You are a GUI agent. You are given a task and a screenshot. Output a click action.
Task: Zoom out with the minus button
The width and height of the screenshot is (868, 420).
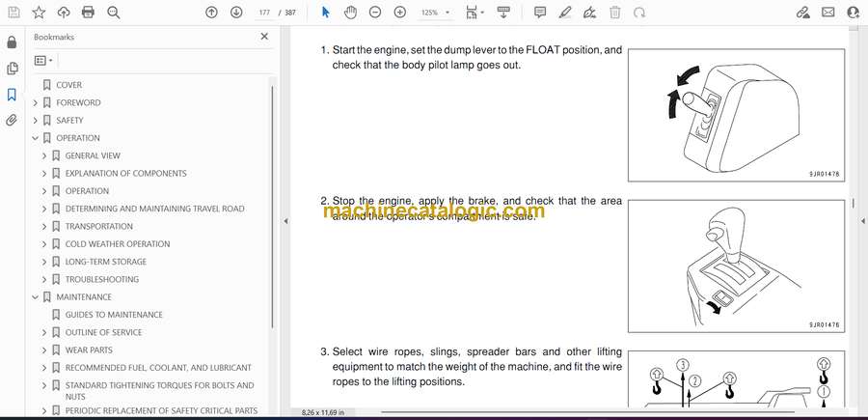(375, 13)
